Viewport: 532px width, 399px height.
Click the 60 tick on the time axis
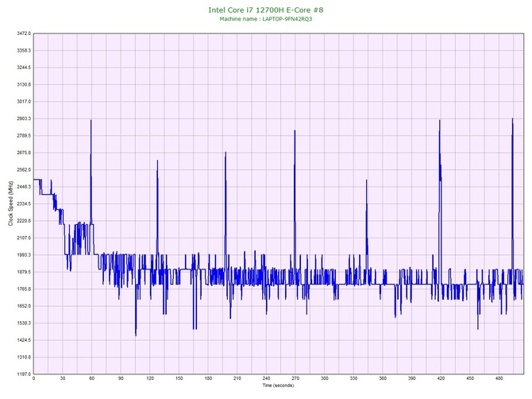(x=92, y=378)
